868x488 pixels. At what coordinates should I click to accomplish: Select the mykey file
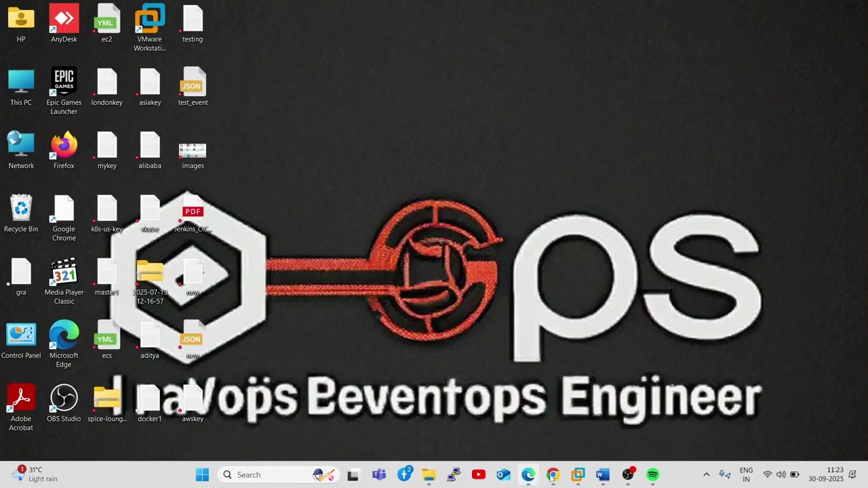tap(106, 150)
